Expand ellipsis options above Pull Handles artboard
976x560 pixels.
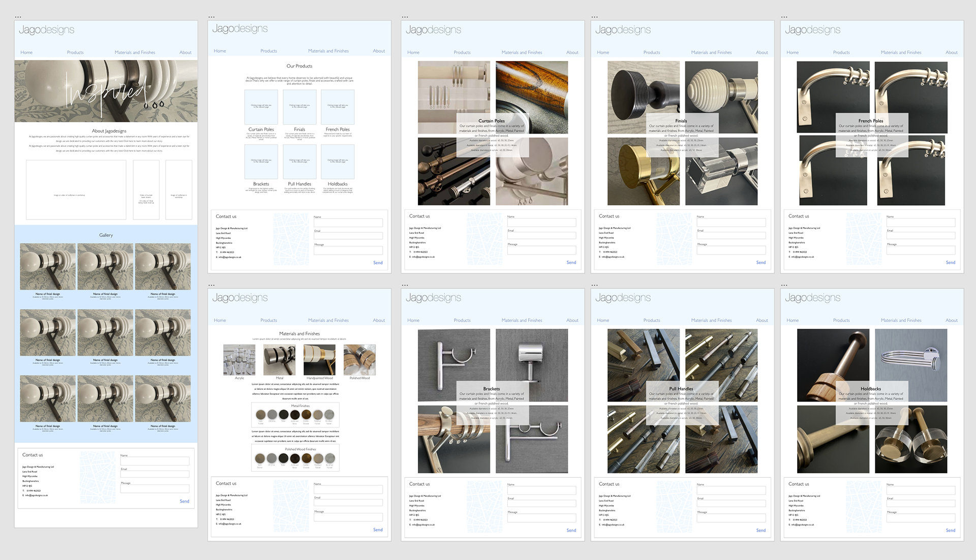[x=595, y=285]
